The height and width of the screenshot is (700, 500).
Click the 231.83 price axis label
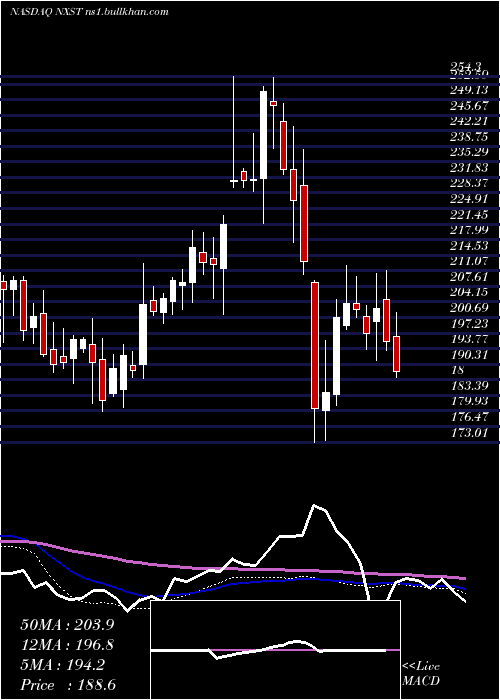click(468, 168)
